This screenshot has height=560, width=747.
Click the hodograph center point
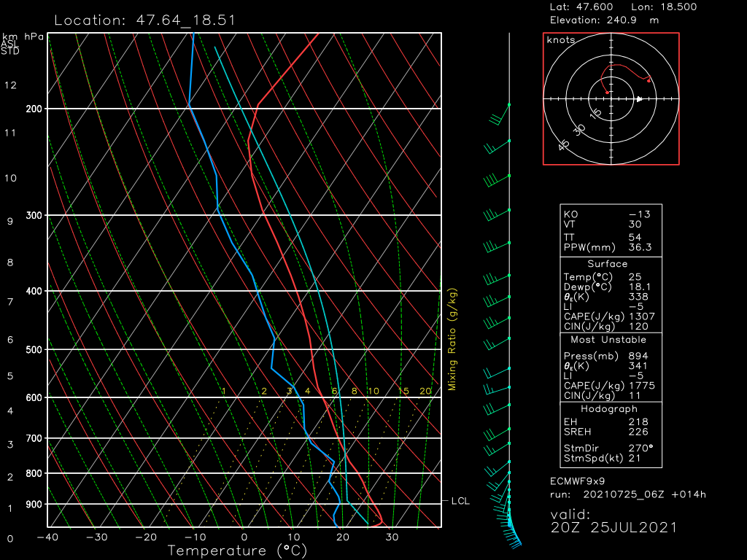point(611,98)
